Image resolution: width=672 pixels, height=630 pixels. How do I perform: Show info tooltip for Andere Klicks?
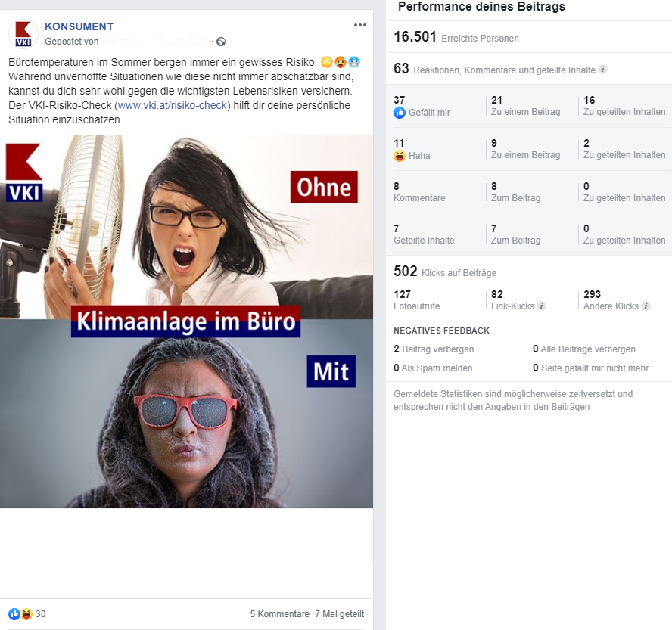[x=646, y=306]
